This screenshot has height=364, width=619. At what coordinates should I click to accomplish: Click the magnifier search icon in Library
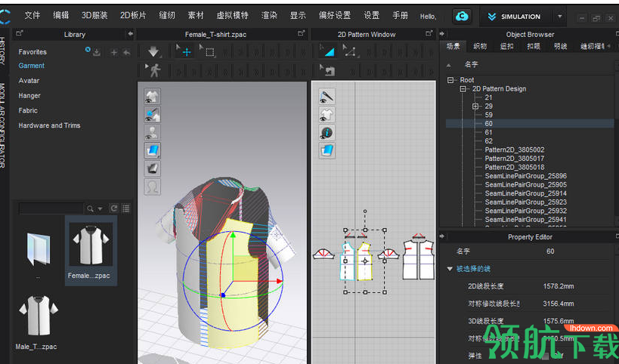tap(91, 208)
